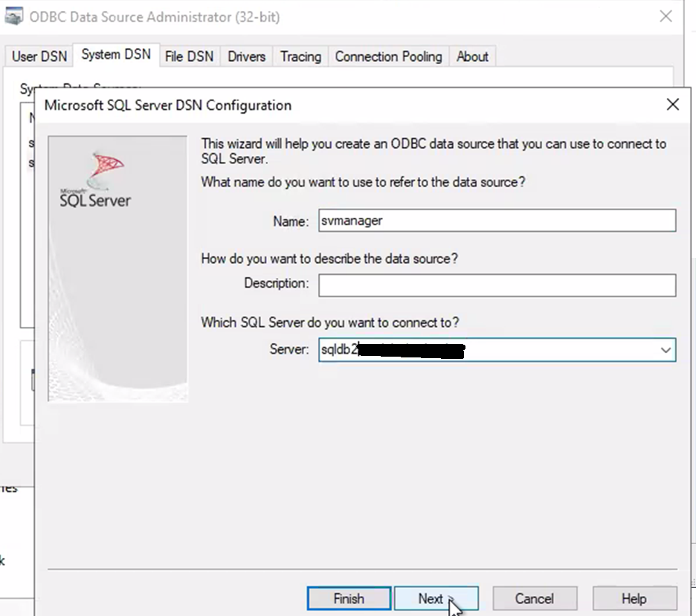Switch to the Connection Pooling tab
Viewport: 696px width, 616px height.
tap(388, 56)
